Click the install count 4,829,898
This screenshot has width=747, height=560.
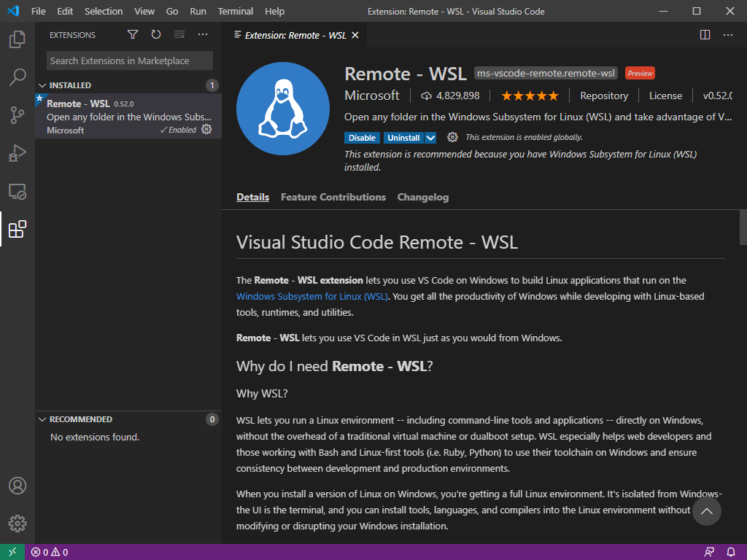(450, 96)
